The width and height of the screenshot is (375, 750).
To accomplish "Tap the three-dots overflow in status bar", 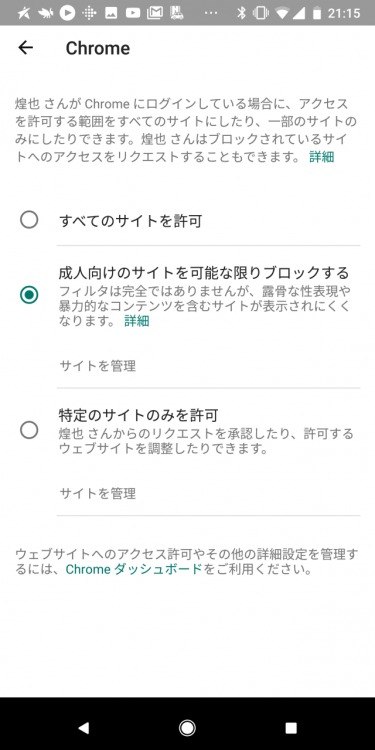I will [210, 13].
